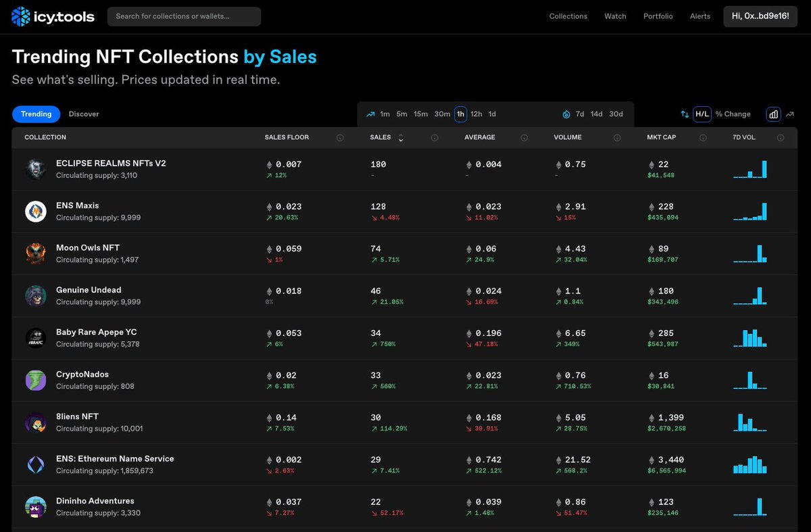811x532 pixels.
Task: Select the 1m time range
Action: (385, 114)
